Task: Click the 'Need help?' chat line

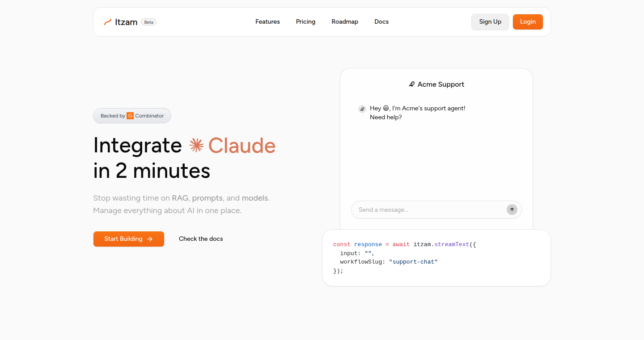Action: click(x=386, y=117)
